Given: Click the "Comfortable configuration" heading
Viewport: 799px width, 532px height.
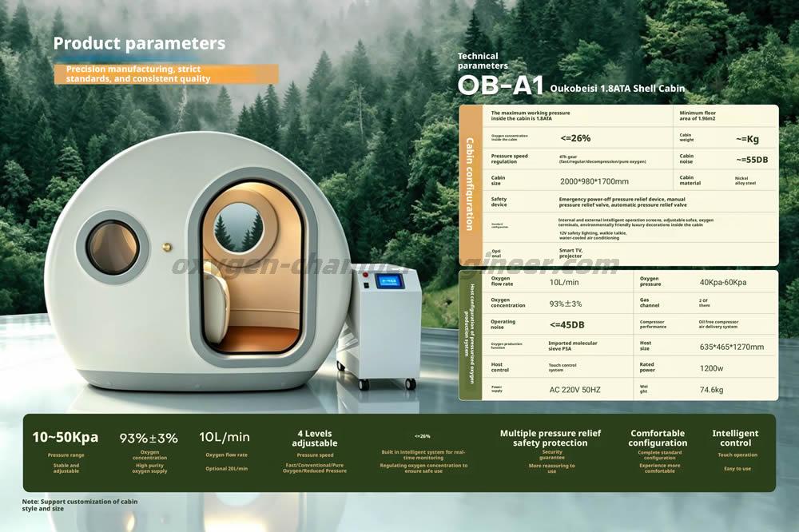Looking at the screenshot, I should (658, 439).
